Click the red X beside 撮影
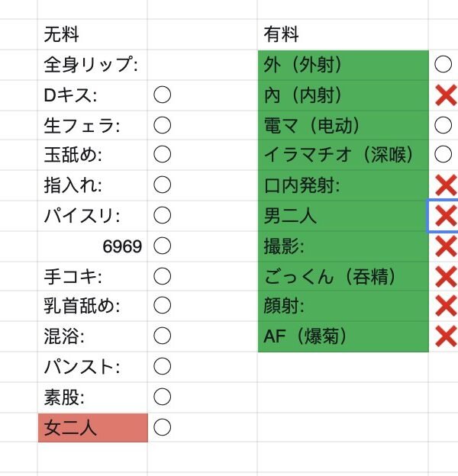This screenshot has width=458, height=476. (444, 246)
